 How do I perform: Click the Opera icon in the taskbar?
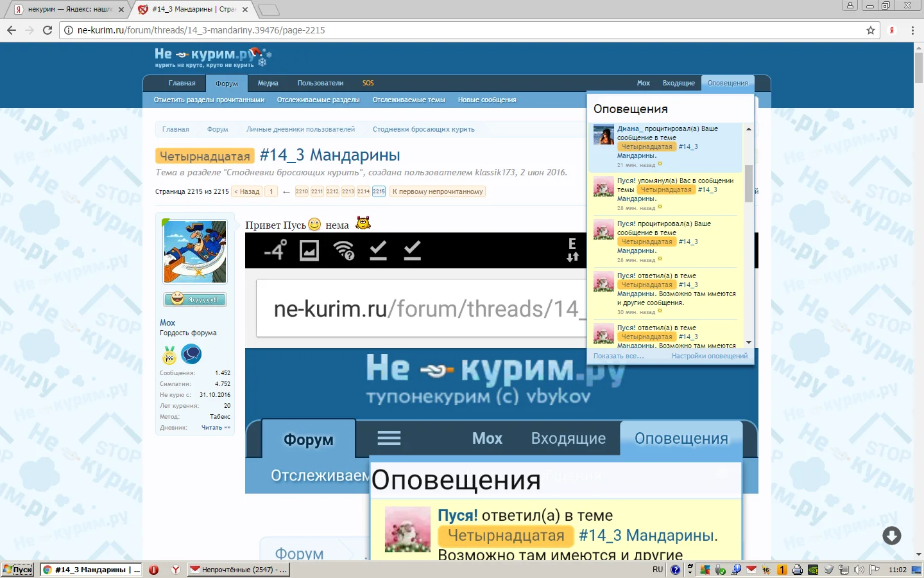[x=154, y=570]
